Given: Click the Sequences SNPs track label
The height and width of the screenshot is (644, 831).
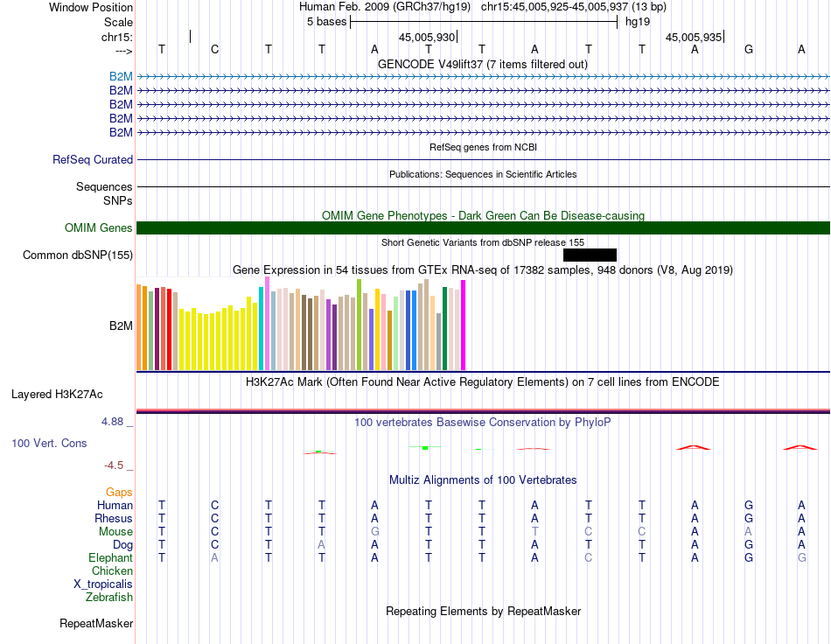Looking at the screenshot, I should coord(104,193).
